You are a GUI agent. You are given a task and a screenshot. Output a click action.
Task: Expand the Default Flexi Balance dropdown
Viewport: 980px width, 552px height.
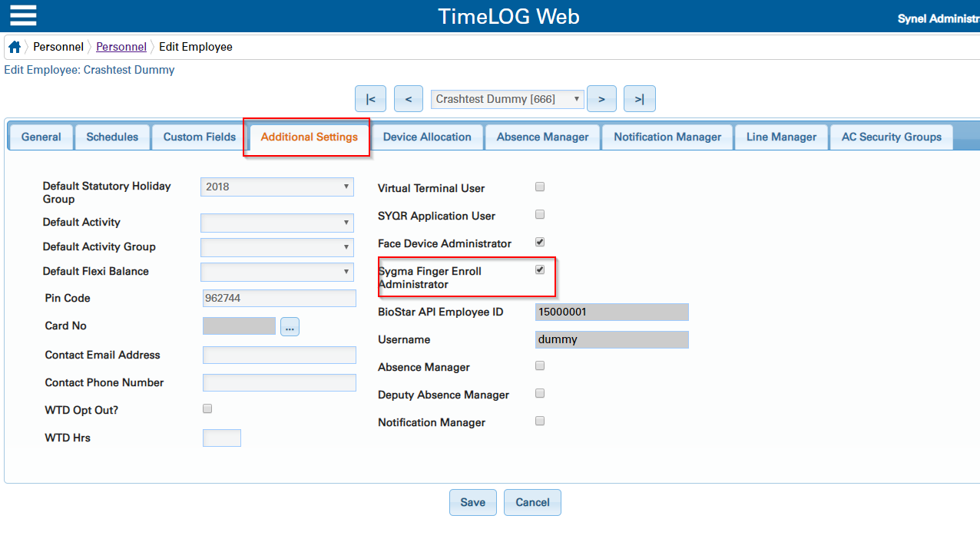277,272
